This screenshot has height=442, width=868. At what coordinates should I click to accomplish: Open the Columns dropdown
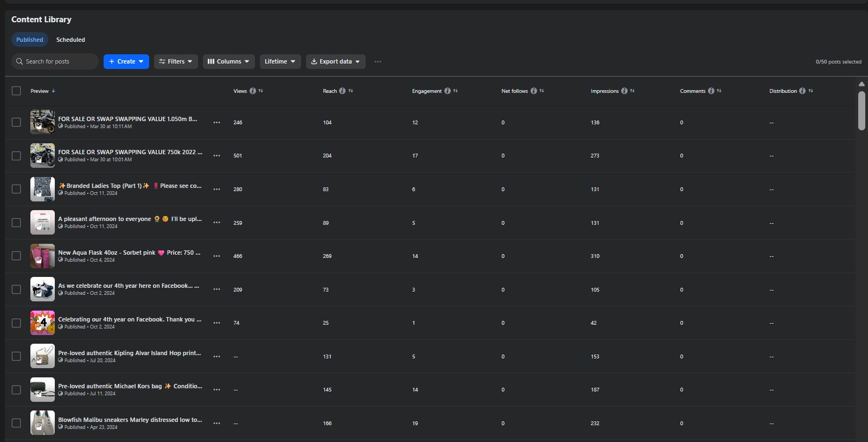[x=228, y=62]
